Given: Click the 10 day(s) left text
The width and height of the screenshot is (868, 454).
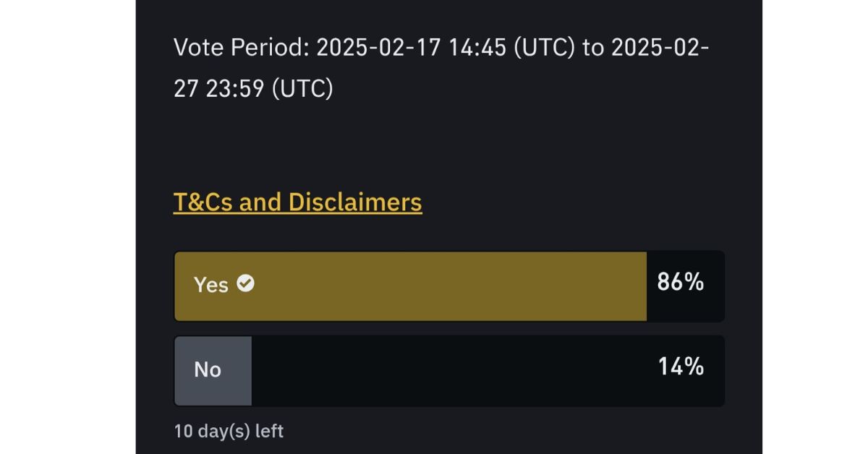Looking at the screenshot, I should [229, 432].
